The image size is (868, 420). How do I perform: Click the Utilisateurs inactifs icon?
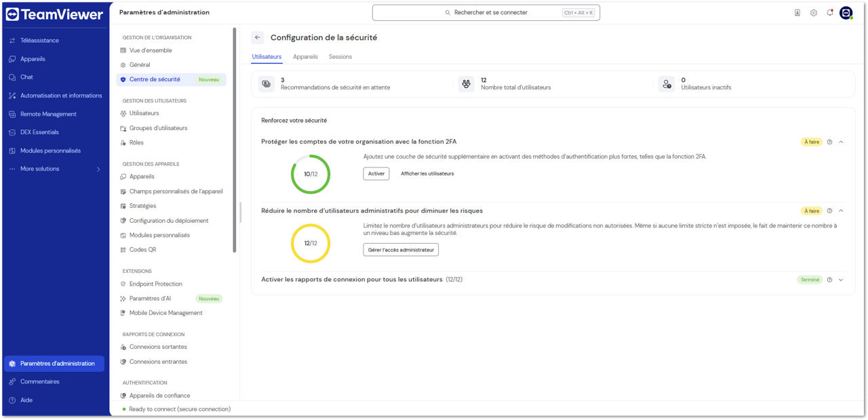[x=667, y=84]
